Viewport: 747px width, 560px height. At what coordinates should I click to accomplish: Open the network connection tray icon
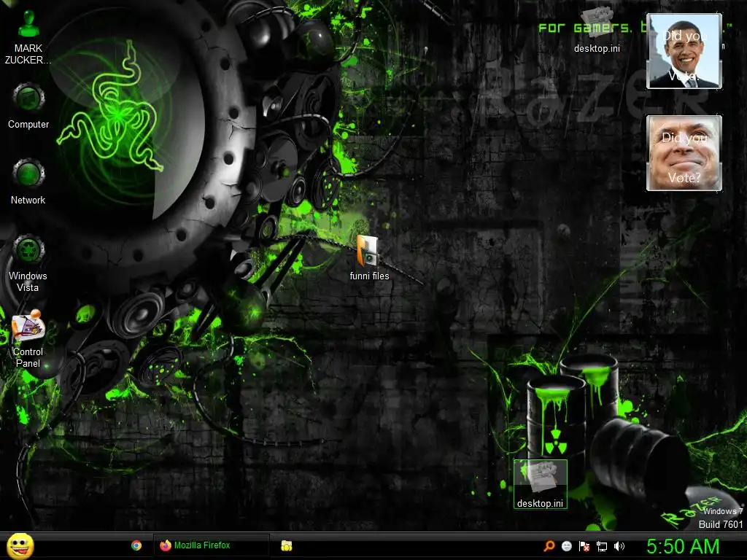point(602,546)
